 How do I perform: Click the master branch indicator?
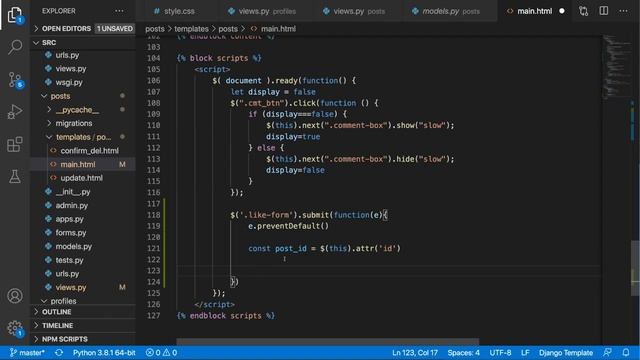[27, 353]
